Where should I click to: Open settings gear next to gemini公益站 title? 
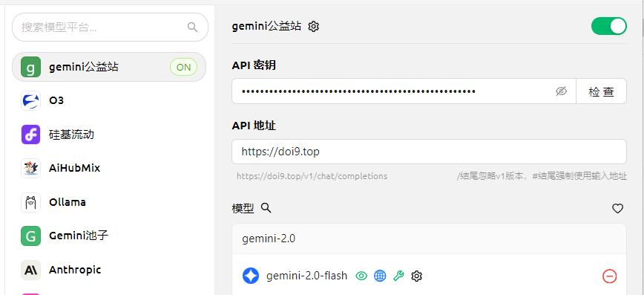click(x=313, y=27)
